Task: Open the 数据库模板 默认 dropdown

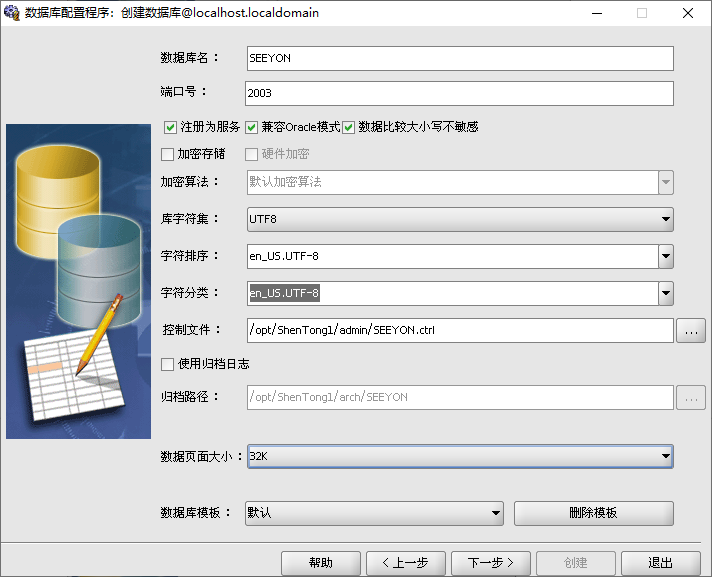Action: click(374, 513)
